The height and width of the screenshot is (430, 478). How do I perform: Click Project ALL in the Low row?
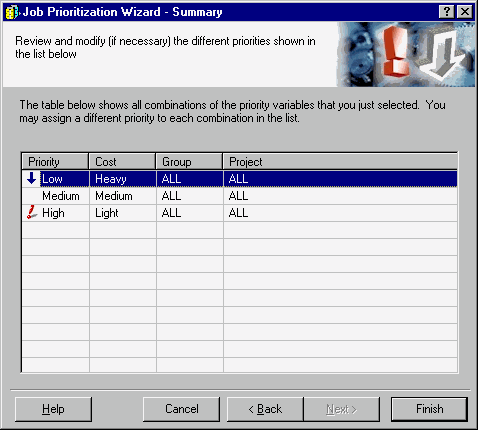340,179
